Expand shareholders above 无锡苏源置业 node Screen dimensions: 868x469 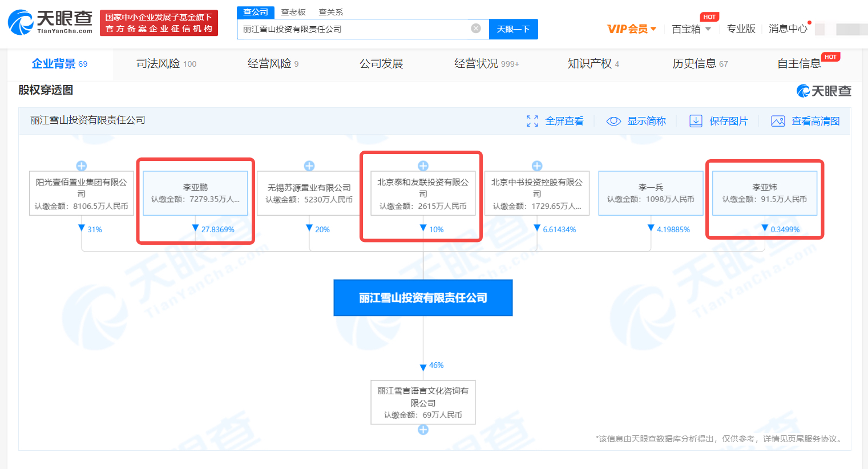click(309, 166)
